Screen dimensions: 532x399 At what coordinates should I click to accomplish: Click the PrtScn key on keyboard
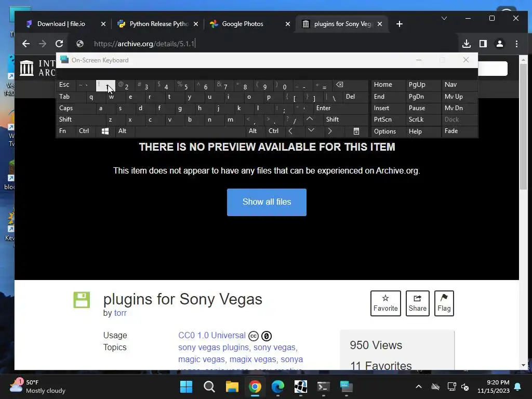388,119
